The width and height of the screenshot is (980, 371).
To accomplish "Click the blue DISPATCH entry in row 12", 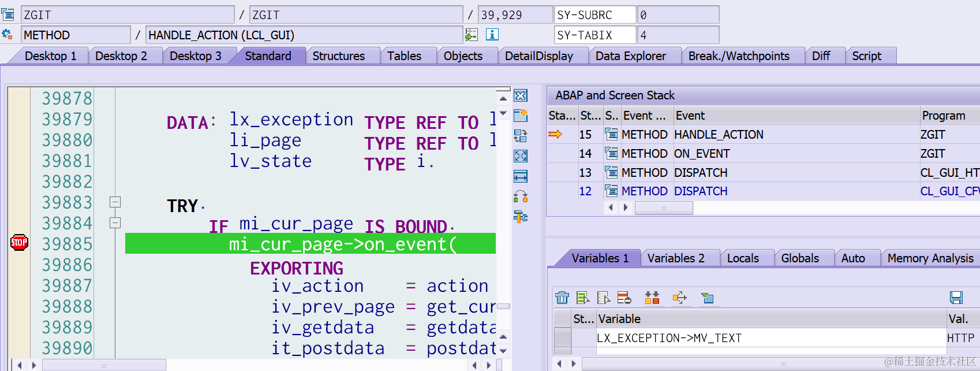I will tap(701, 191).
